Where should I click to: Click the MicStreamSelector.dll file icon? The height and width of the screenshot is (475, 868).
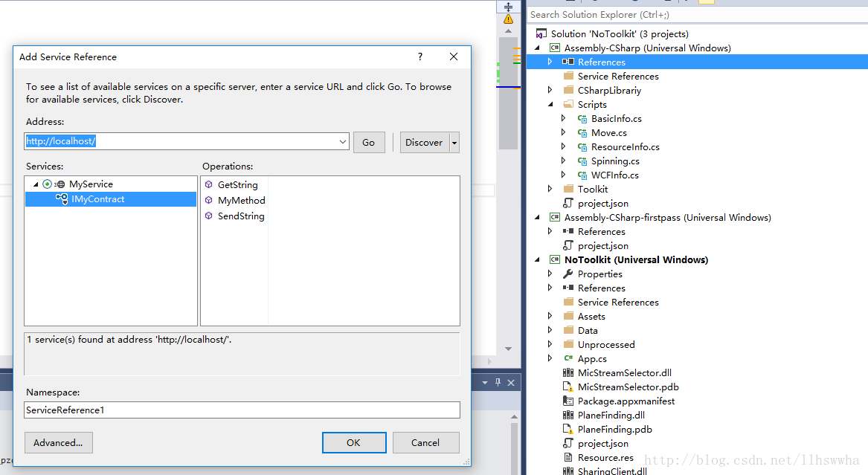(568, 372)
